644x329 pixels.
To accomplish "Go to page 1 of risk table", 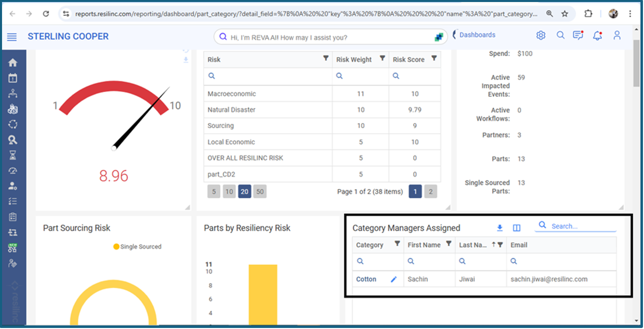I will (x=415, y=192).
